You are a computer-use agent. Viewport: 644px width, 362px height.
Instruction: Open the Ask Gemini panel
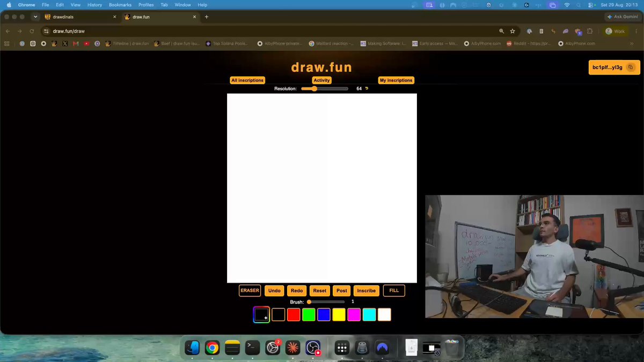623,17
